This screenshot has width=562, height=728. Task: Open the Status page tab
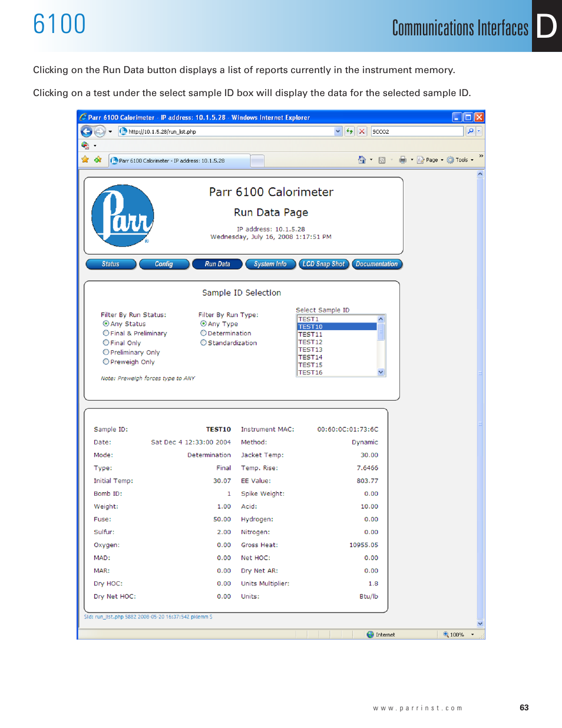[x=111, y=264]
